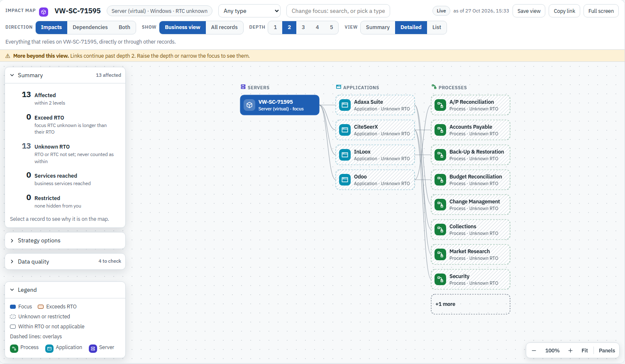Click the CiteSeerX application icon
Image resolution: width=625 pixels, height=364 pixels.
[x=345, y=130]
